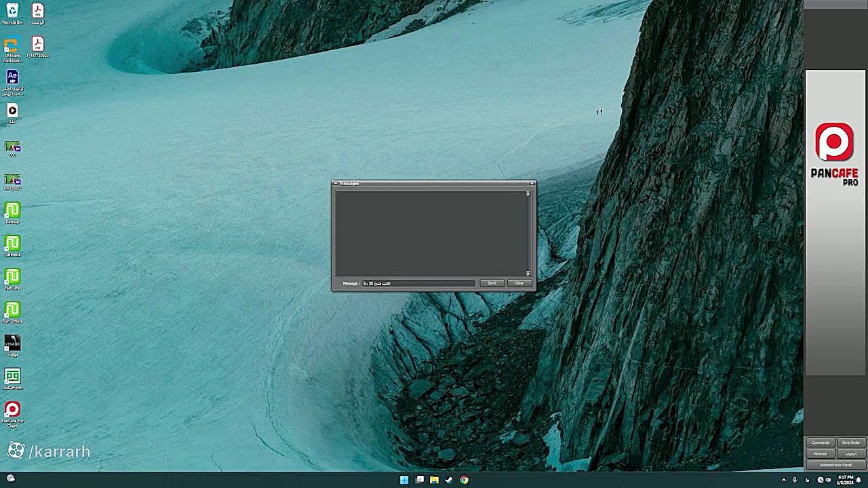The image size is (868, 488).
Task: Click the microphone tray icon
Action: [x=795, y=480]
